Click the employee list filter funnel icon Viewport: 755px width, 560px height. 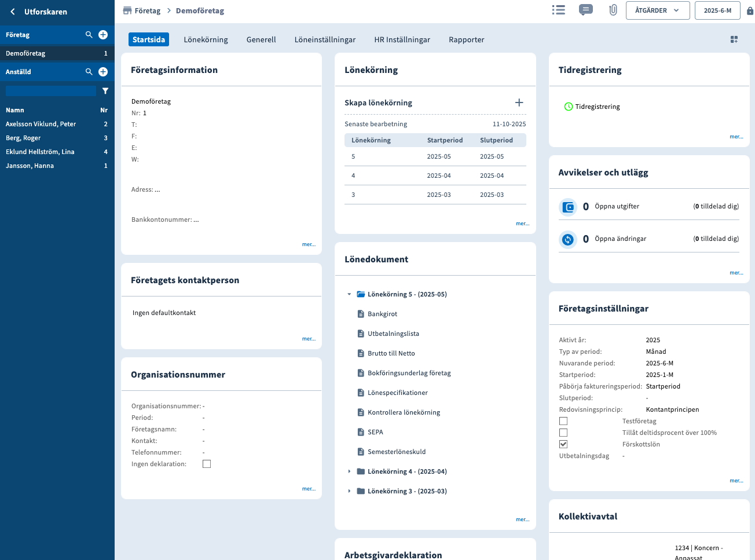105,91
